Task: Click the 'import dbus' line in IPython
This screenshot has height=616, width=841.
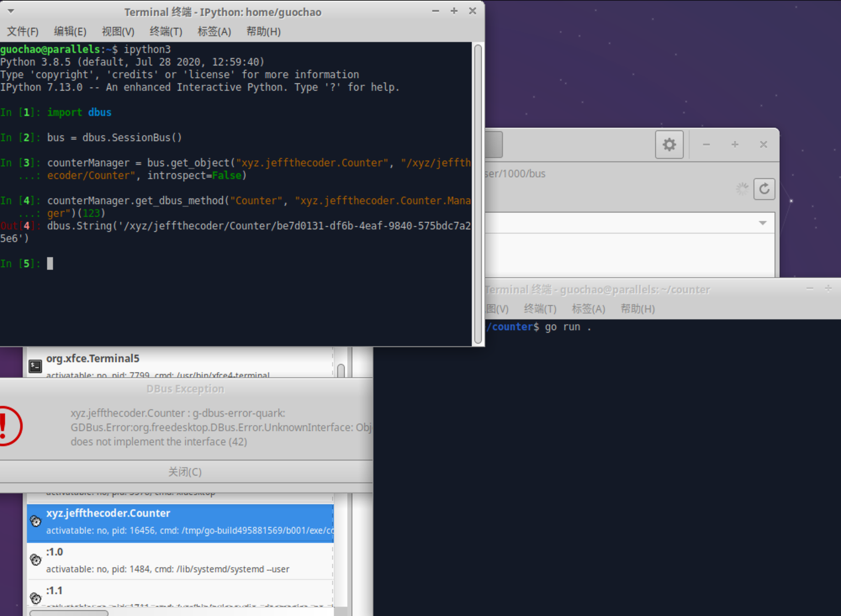Action: click(79, 112)
